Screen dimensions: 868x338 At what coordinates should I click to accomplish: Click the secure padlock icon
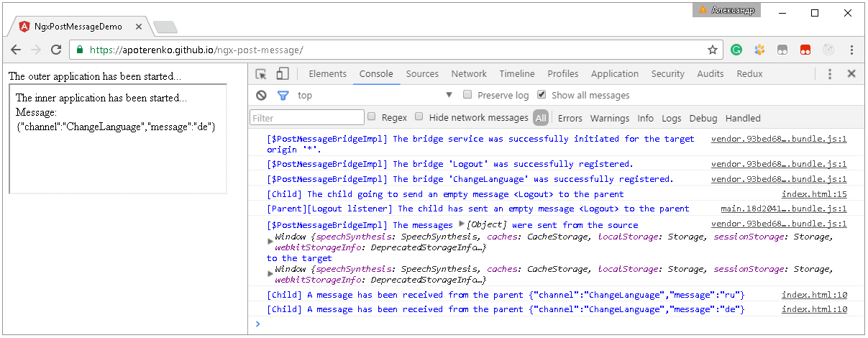point(80,50)
